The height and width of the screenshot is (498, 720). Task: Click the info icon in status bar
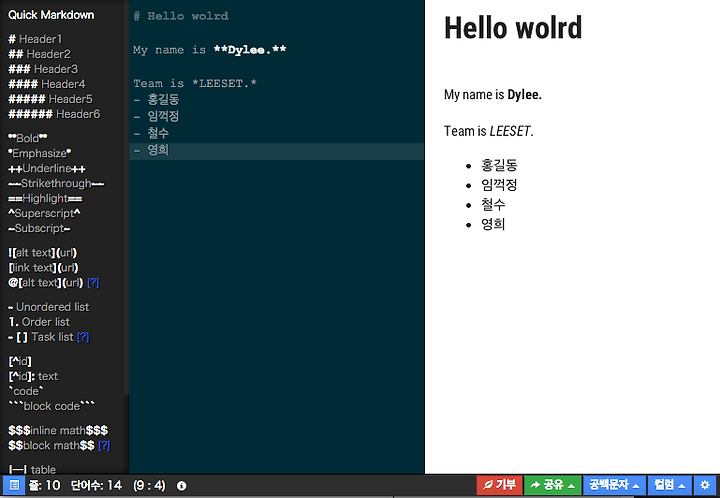coord(181,486)
